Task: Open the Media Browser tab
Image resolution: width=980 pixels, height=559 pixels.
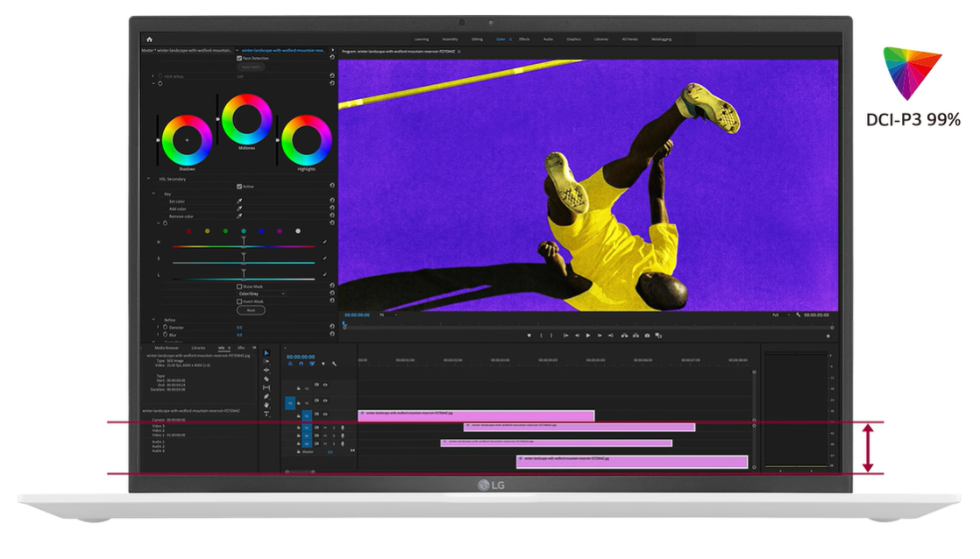Action: tap(167, 348)
